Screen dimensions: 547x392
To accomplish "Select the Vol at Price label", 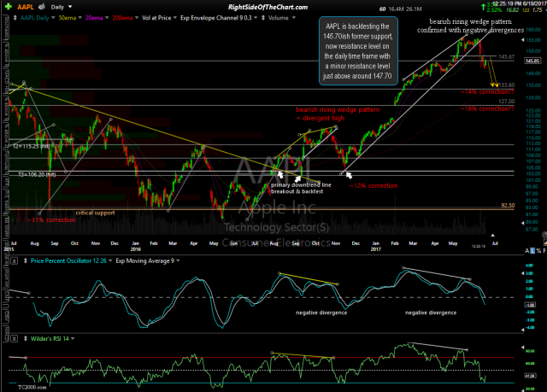I will point(156,18).
